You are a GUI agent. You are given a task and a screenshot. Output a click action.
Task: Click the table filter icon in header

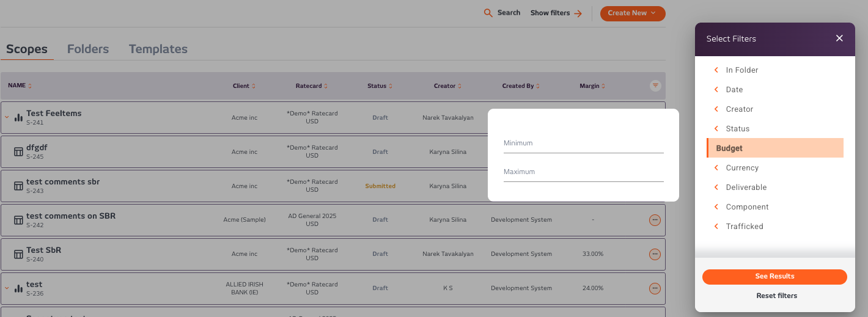[x=655, y=86]
